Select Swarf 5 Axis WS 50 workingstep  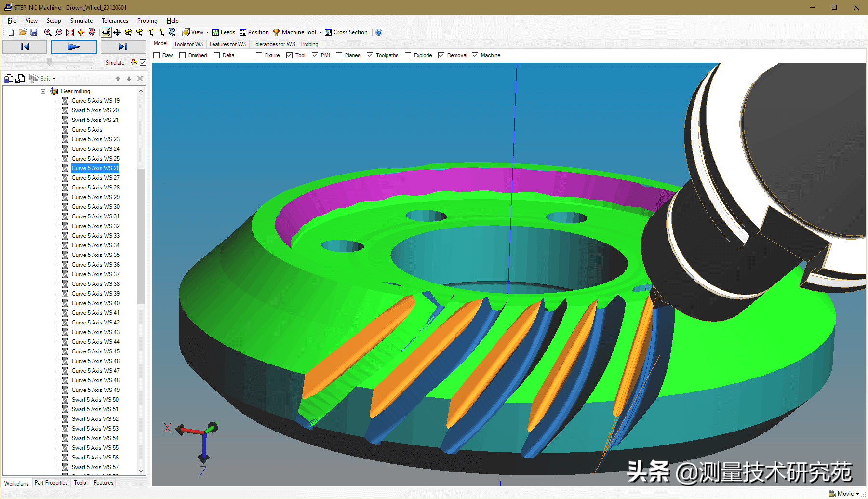click(x=95, y=400)
